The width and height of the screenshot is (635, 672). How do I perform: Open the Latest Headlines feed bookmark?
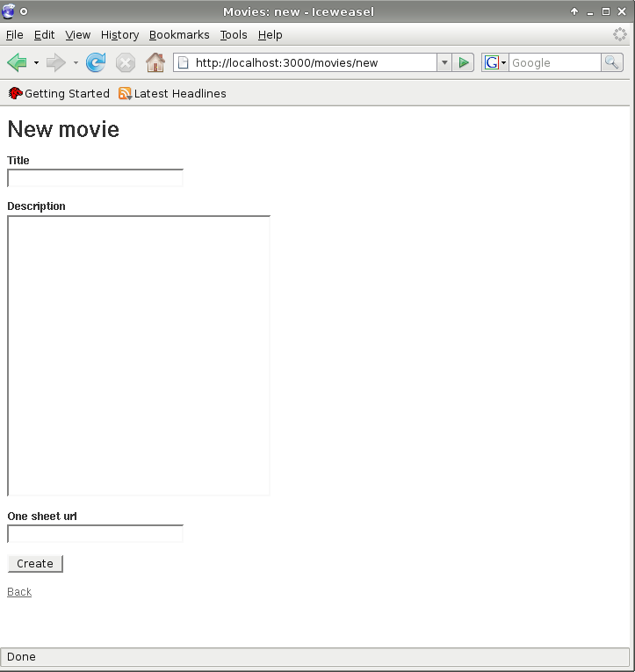tap(172, 93)
